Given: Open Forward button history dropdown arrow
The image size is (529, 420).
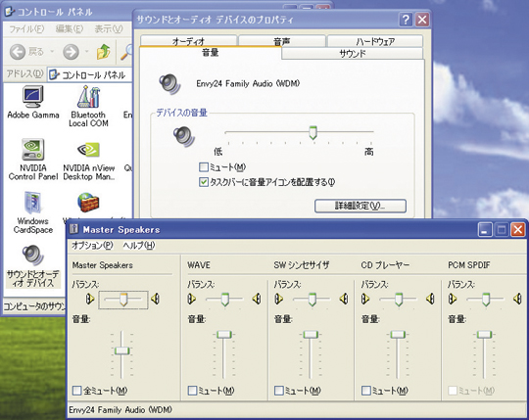Looking at the screenshot, I should click(87, 52).
